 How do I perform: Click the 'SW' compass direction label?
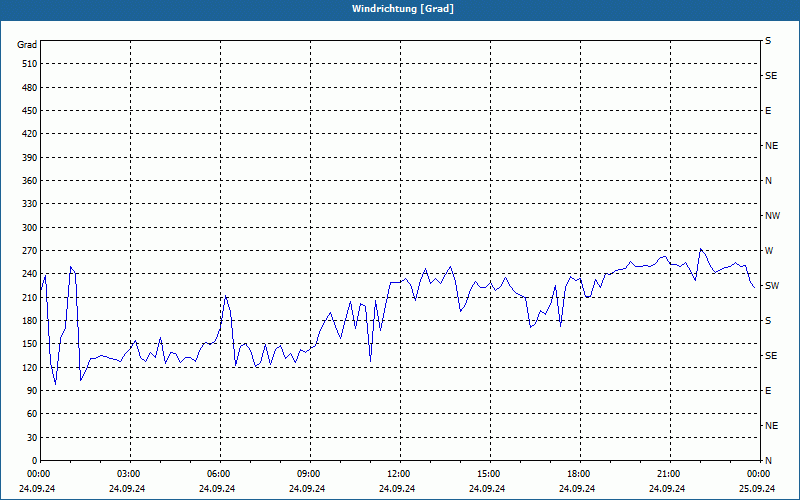point(772,286)
